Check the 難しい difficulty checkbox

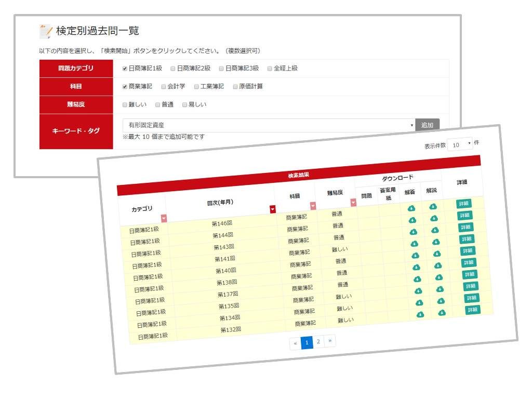[x=125, y=105]
